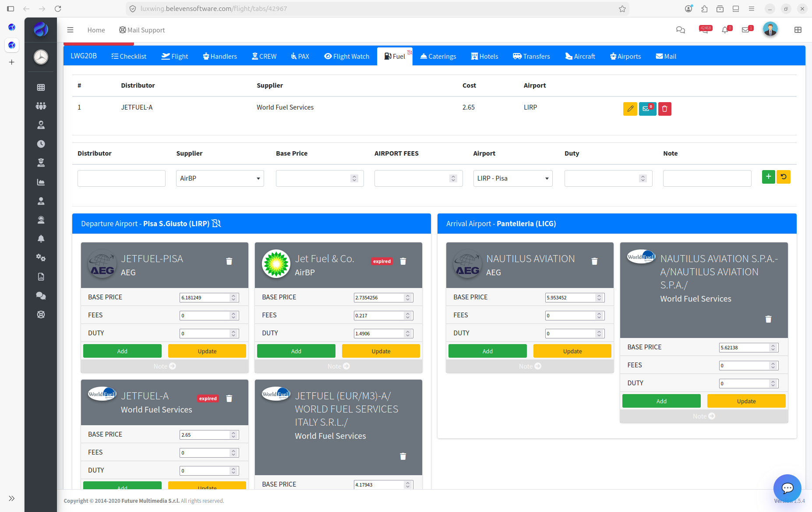Click the teal mail icon in JETFUEL-A row
The width and height of the screenshot is (812, 512).
point(647,109)
